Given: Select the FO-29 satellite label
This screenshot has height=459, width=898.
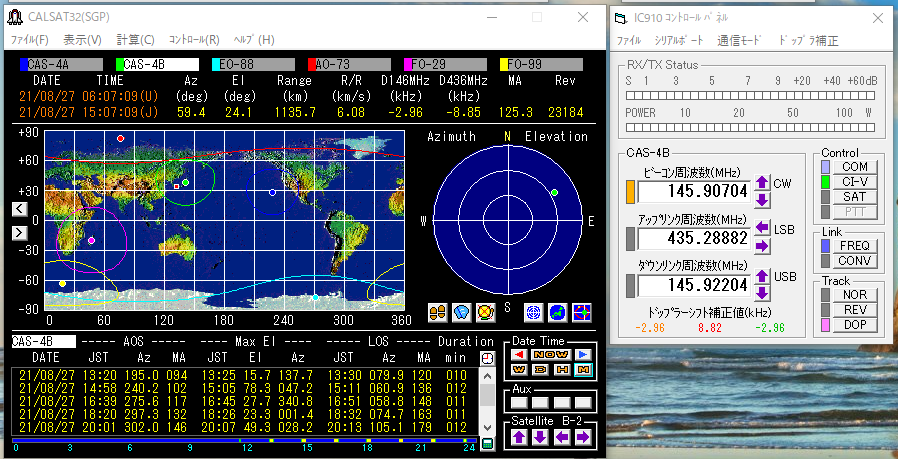Looking at the screenshot, I should (x=450, y=65).
